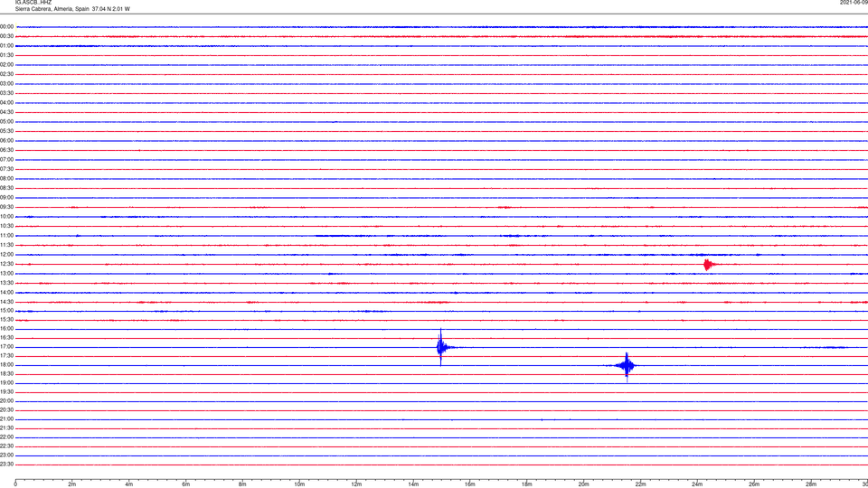Select the 8m axis tick label
868x488 pixels.
point(242,484)
